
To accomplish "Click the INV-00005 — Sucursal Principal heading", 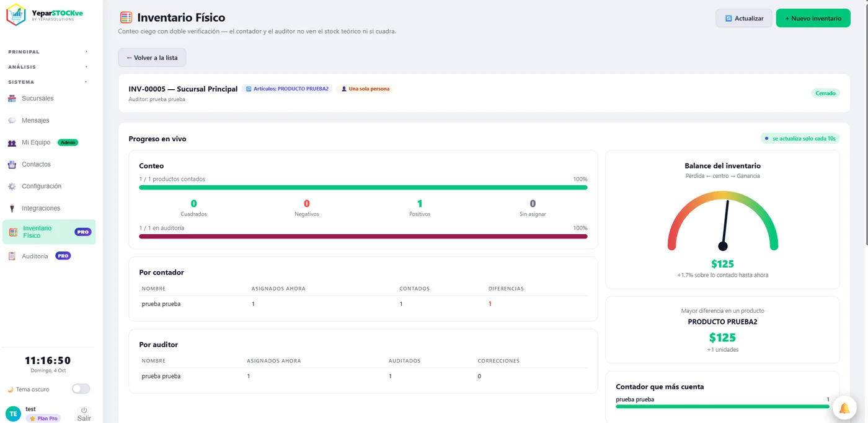I will 183,89.
